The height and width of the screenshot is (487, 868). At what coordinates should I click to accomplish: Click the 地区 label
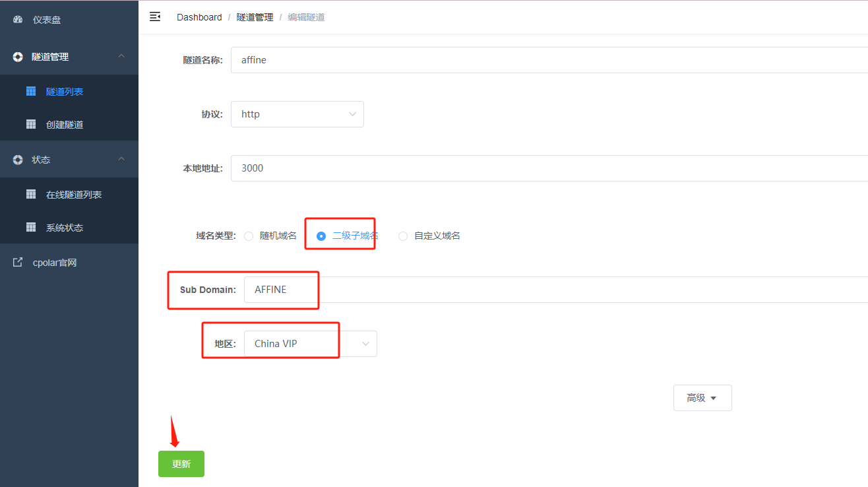[x=225, y=344]
